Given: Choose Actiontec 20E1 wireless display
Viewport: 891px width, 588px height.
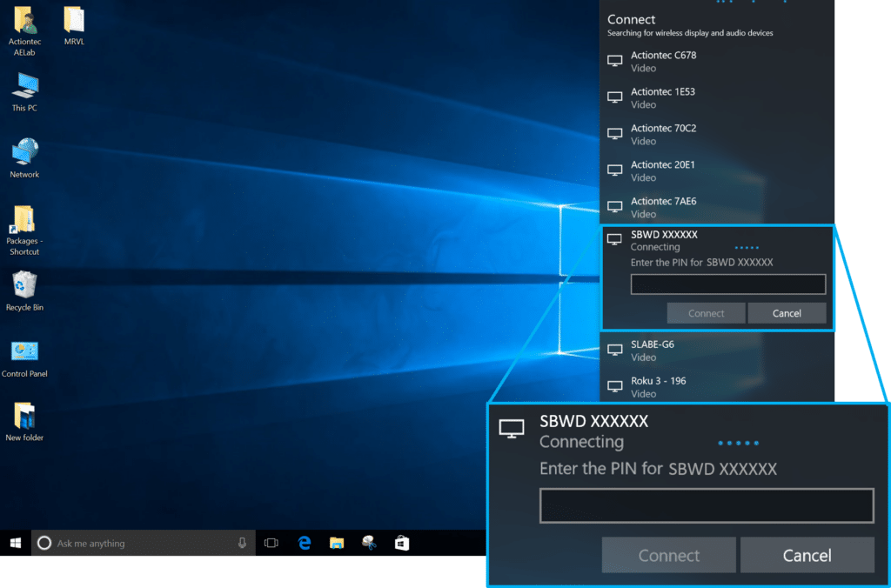Looking at the screenshot, I should [x=717, y=170].
